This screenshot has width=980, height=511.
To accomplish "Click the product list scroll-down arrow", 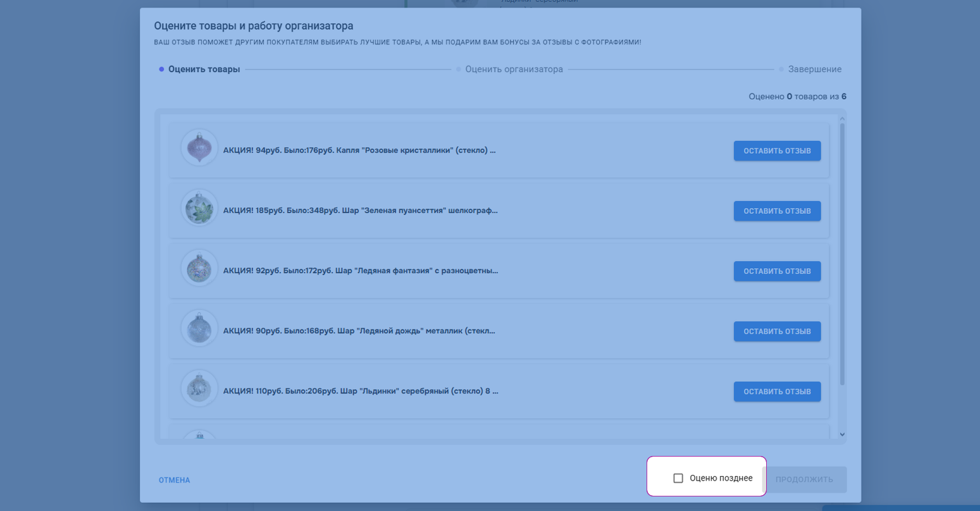I will pyautogui.click(x=842, y=434).
